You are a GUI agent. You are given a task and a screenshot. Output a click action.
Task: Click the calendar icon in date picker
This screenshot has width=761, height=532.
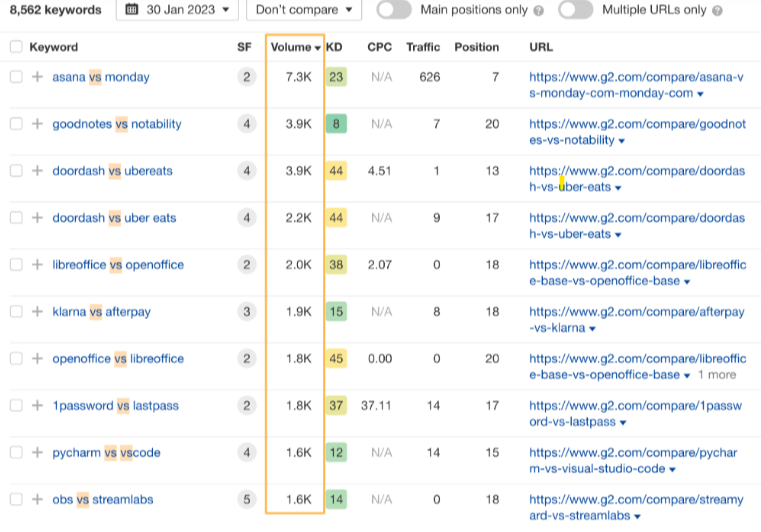[x=133, y=10]
